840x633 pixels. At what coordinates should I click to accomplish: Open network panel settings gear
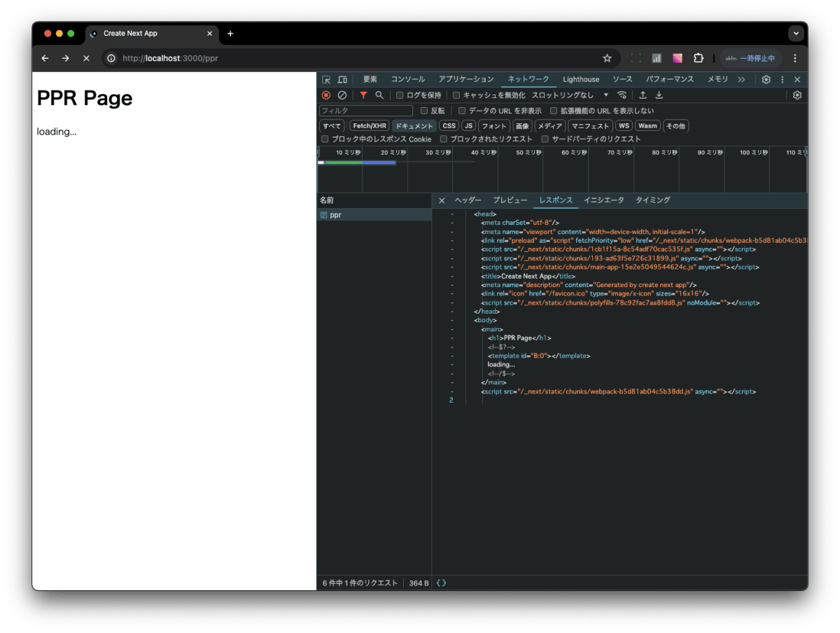point(797,95)
